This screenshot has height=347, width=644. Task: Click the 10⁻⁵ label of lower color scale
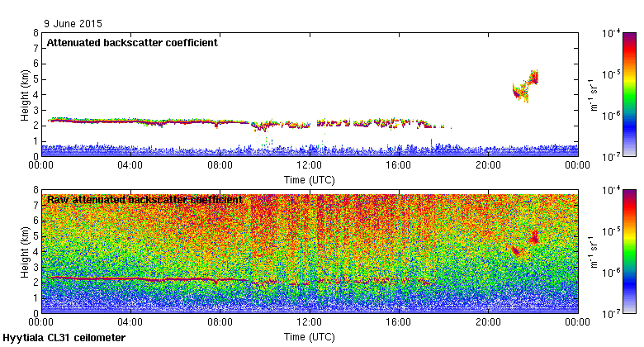pos(611,231)
